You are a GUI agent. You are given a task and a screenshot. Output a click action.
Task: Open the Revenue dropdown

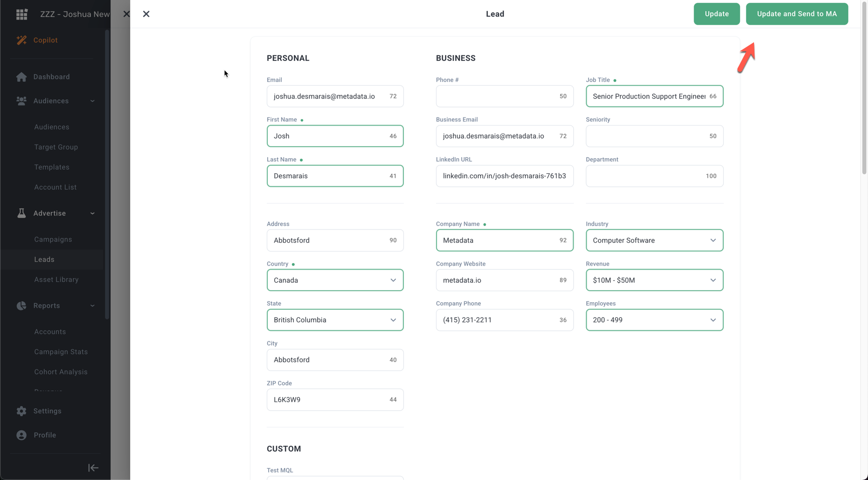pyautogui.click(x=654, y=280)
